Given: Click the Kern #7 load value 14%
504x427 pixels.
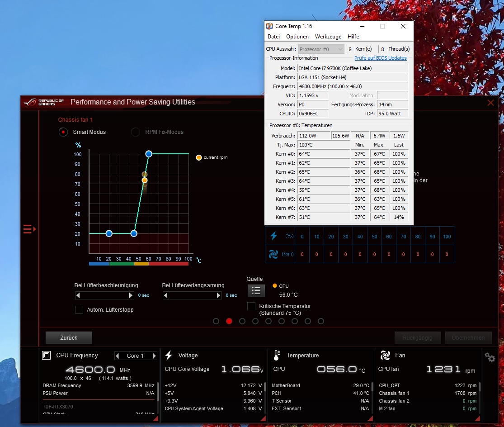Looking at the screenshot, I should pyautogui.click(x=399, y=217).
